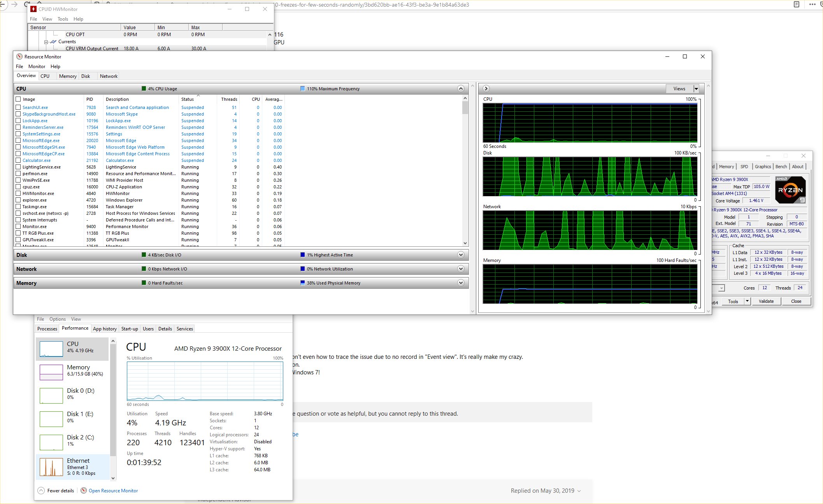
Task: Check the SkypeBackgroundHost.exe process checkbox
Action: coord(18,114)
